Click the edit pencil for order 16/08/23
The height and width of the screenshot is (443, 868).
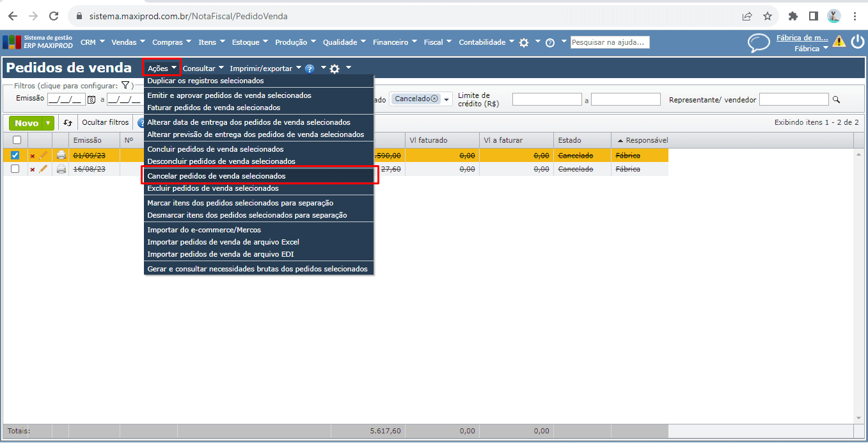point(43,169)
